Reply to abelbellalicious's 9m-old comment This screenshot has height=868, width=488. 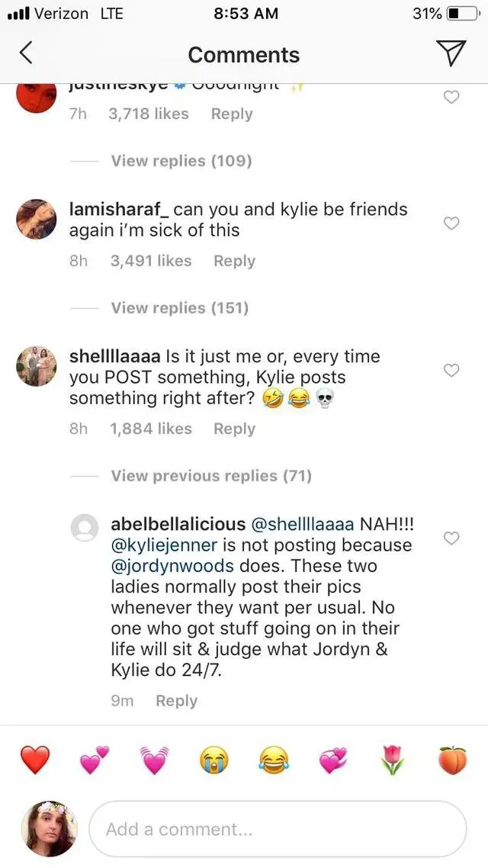[x=176, y=701]
